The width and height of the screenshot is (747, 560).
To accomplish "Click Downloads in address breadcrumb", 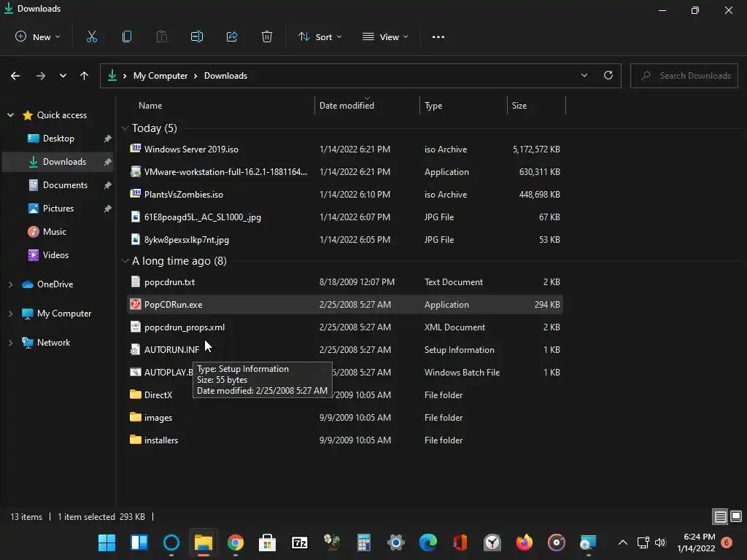I will coord(225,76).
